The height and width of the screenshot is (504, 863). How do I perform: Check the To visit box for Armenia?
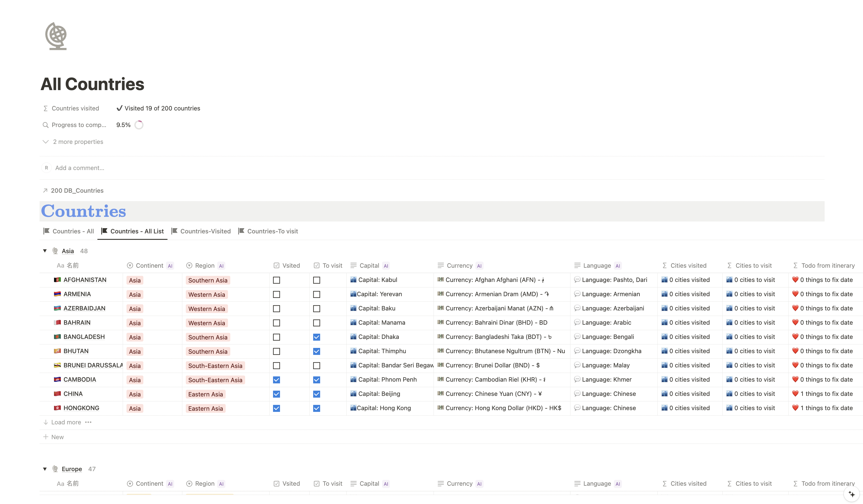317,294
